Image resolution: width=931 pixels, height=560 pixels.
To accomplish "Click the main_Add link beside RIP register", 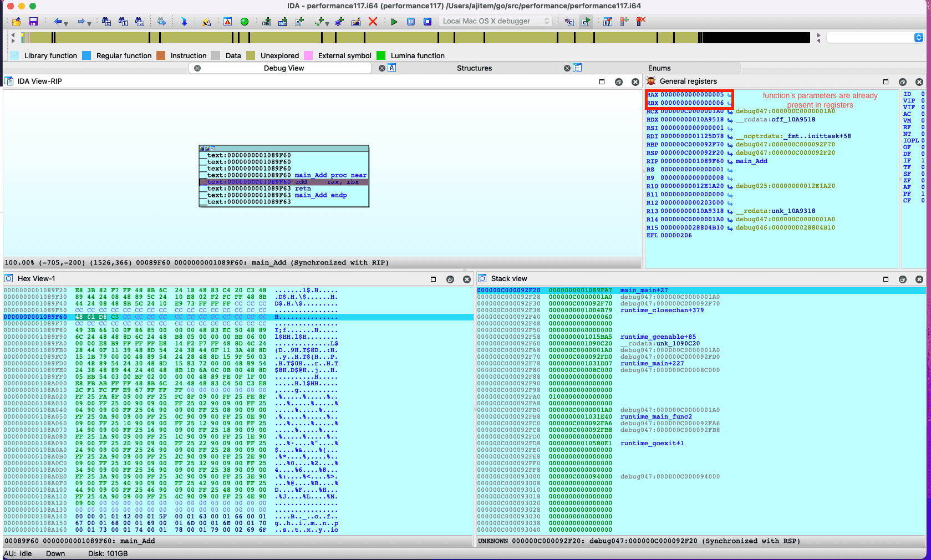I will tap(751, 161).
